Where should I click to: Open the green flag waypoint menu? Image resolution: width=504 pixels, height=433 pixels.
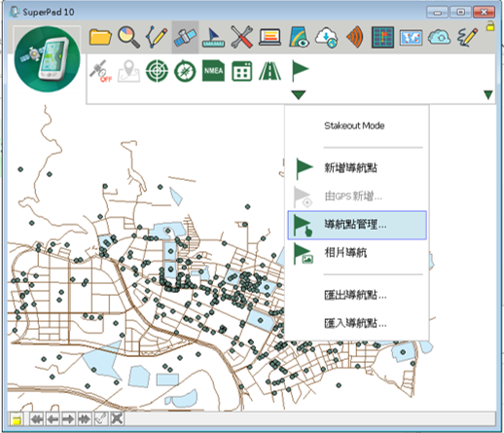(x=300, y=70)
